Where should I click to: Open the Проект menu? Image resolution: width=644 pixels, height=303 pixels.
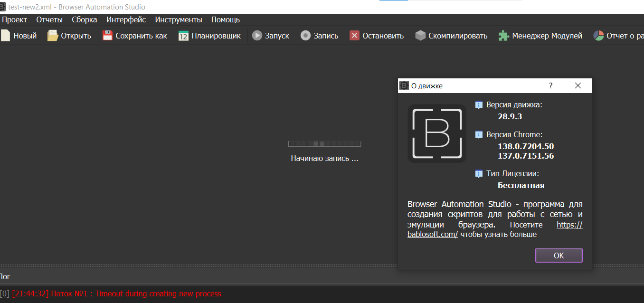point(14,19)
